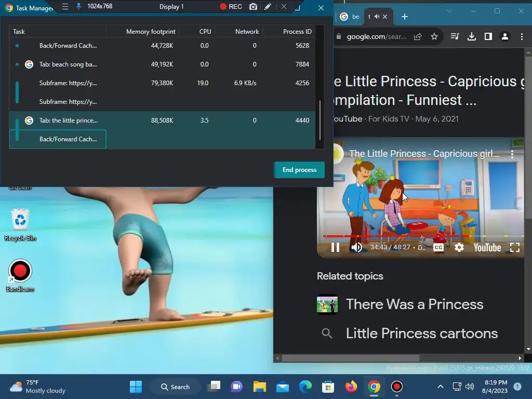Open Bandicam desktop shortcut

[20, 275]
